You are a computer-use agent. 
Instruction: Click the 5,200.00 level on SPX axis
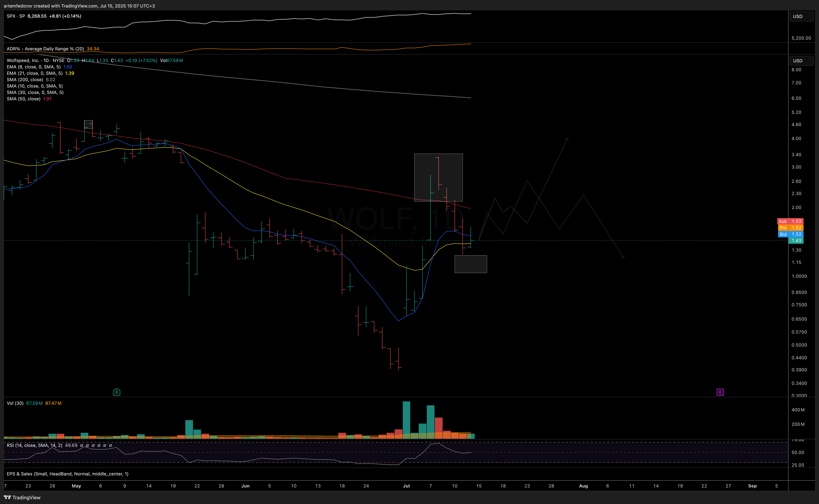coord(801,38)
